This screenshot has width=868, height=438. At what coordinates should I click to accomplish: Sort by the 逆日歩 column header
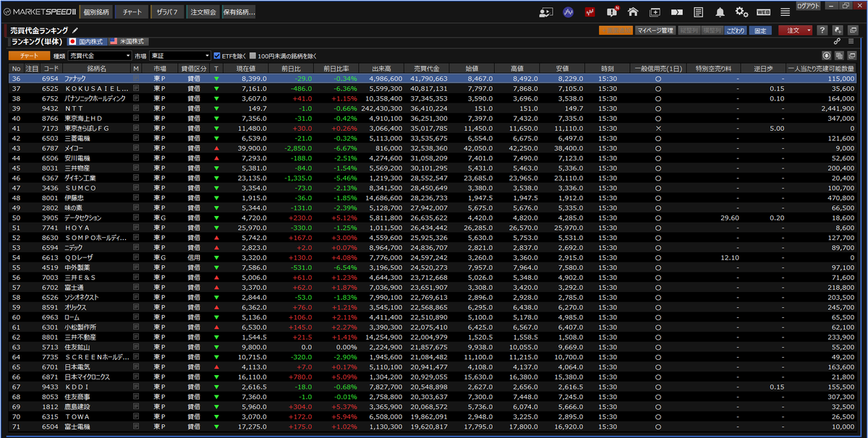click(x=762, y=68)
